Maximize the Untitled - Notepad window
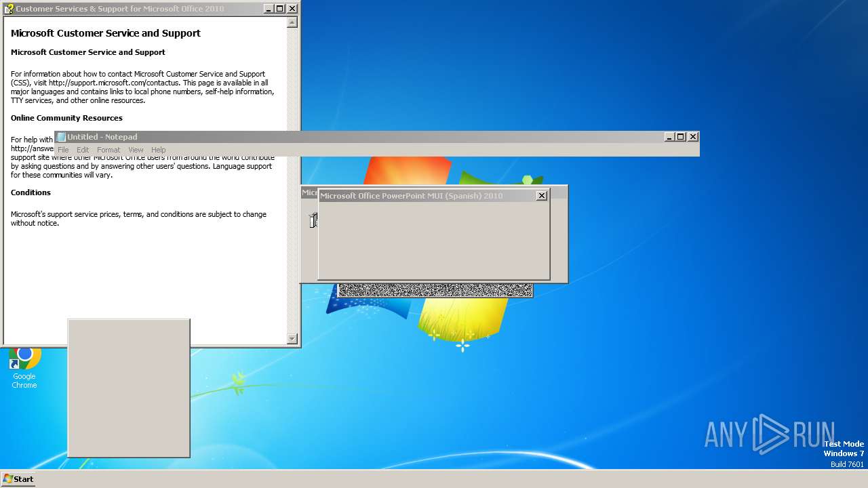The height and width of the screenshot is (488, 868). click(681, 137)
